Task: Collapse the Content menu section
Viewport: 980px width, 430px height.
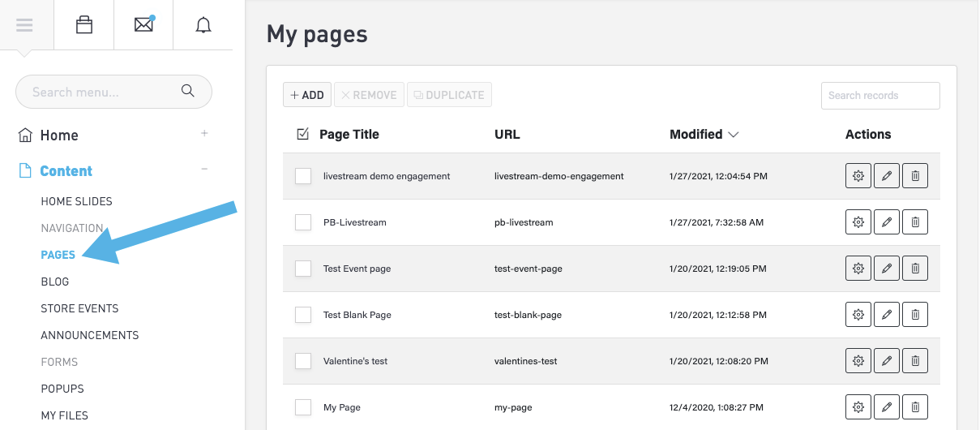Action: click(204, 170)
